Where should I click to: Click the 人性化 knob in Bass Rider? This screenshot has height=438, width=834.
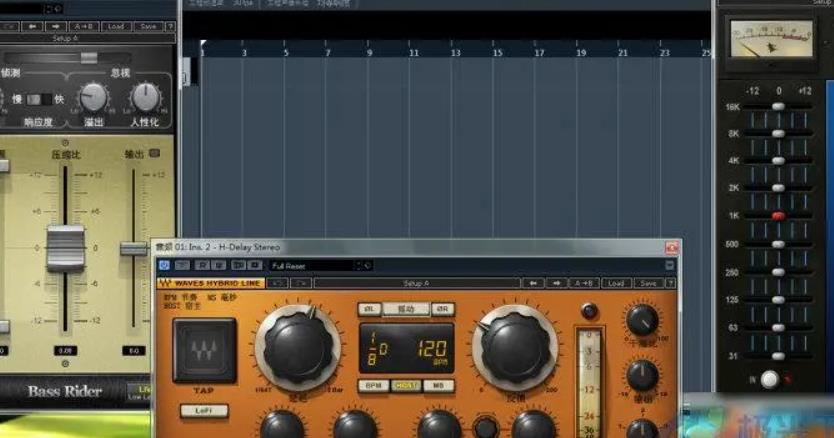coord(145,97)
